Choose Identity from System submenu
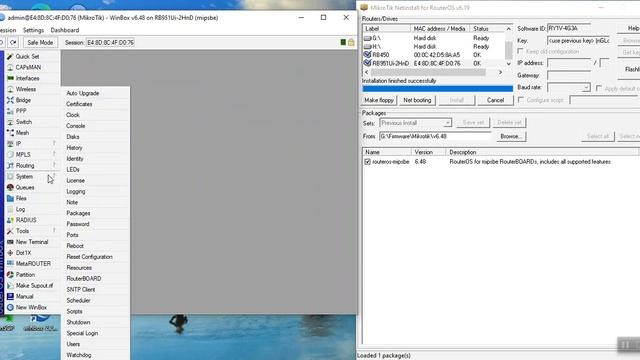Viewport: 640px width, 360px height. [x=75, y=158]
